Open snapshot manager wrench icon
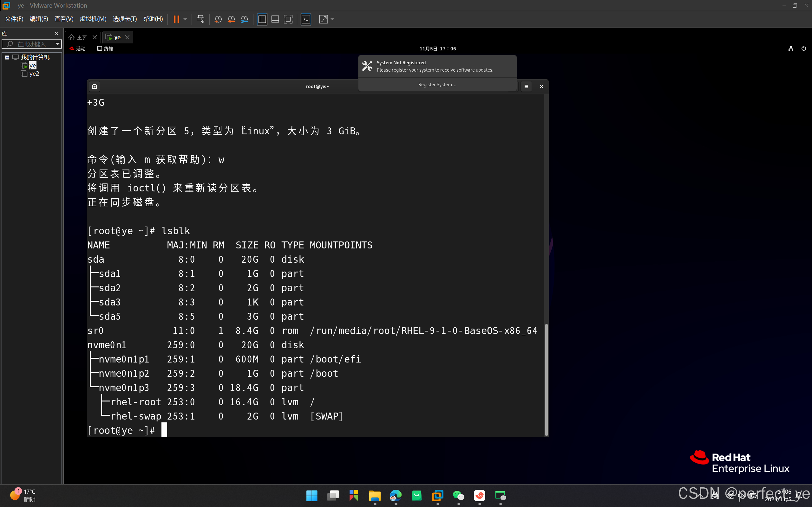 point(245,19)
